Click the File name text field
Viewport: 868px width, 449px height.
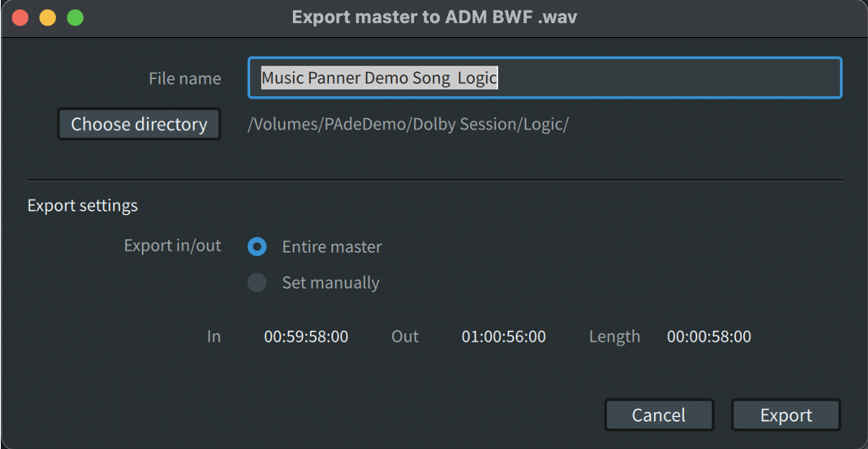(545, 78)
